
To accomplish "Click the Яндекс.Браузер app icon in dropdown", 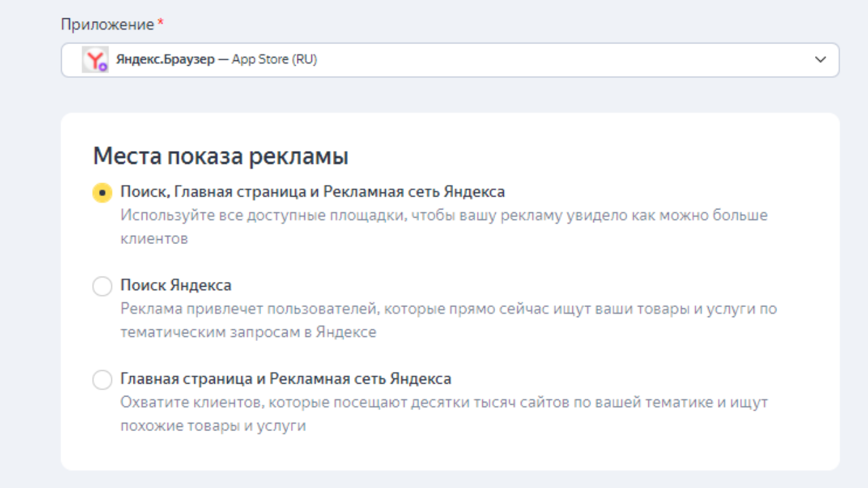I will 95,60.
